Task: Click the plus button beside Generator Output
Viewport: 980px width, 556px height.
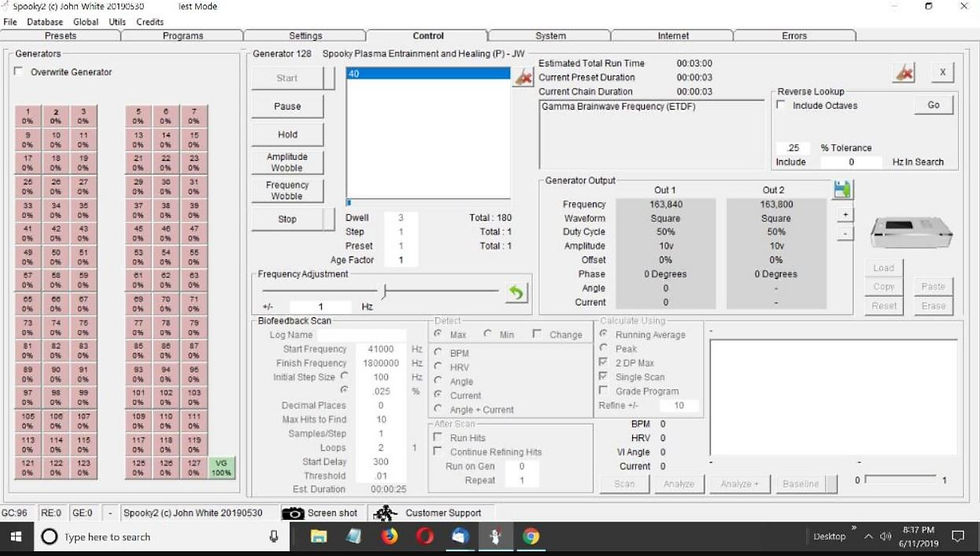Action: point(844,214)
